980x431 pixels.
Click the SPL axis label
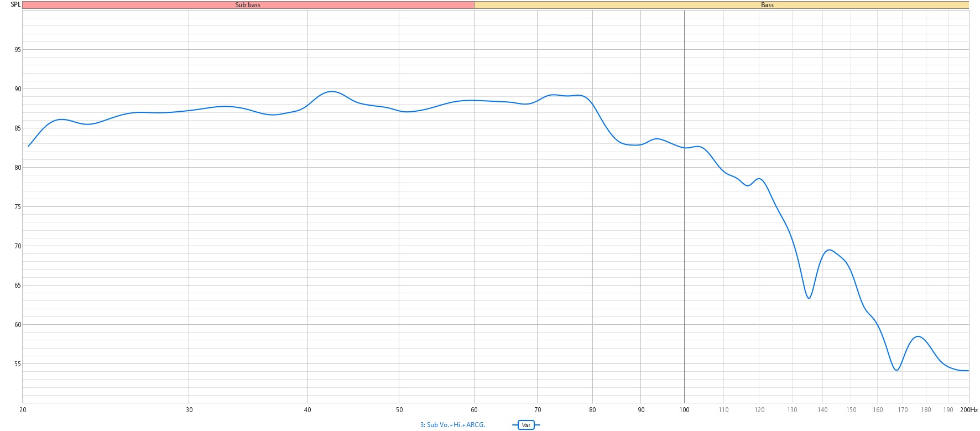(15, 4)
